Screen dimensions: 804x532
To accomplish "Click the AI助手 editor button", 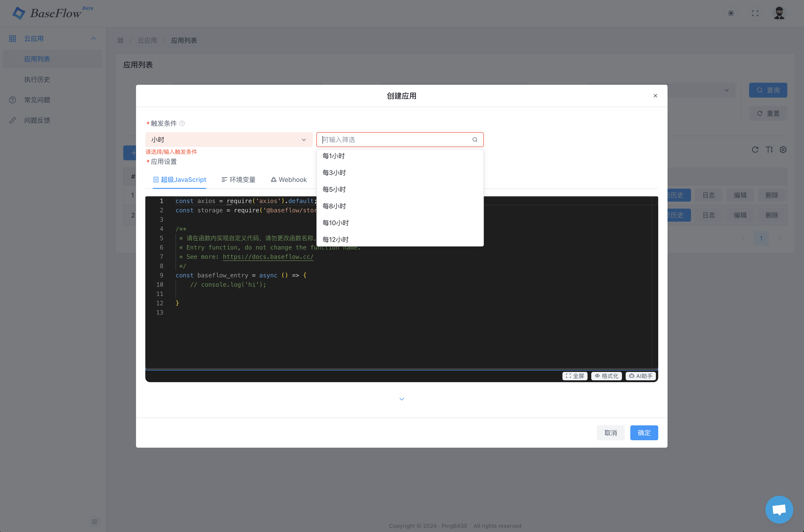I will click(x=640, y=376).
